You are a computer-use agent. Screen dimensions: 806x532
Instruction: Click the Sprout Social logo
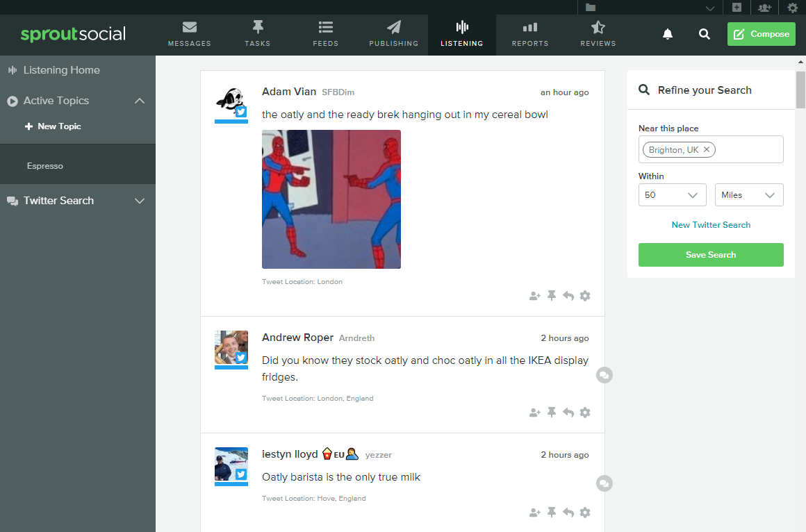(73, 34)
